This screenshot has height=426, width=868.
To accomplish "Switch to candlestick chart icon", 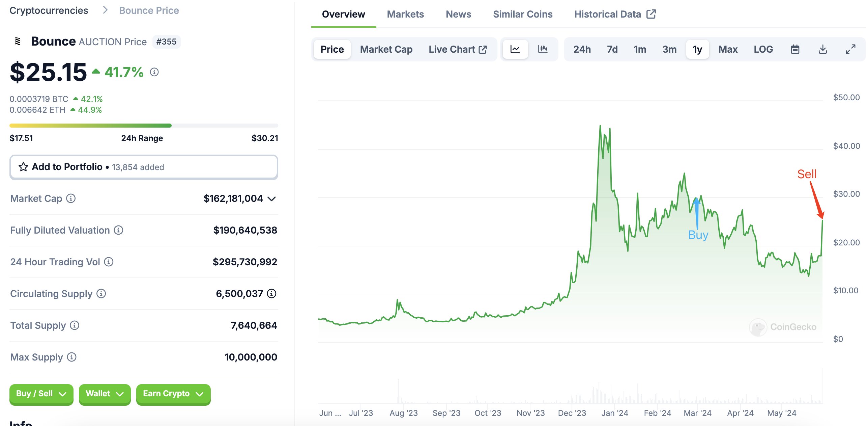I will click(543, 49).
